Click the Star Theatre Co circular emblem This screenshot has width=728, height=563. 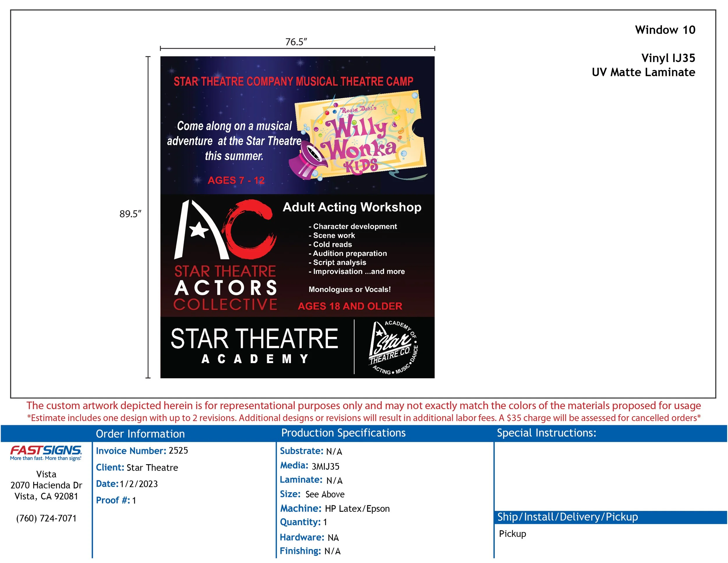pyautogui.click(x=393, y=348)
